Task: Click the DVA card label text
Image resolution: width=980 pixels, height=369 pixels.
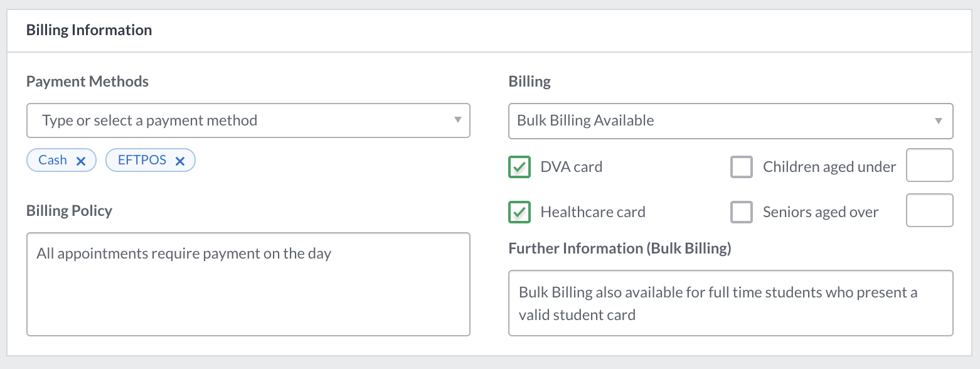Action: click(x=572, y=167)
